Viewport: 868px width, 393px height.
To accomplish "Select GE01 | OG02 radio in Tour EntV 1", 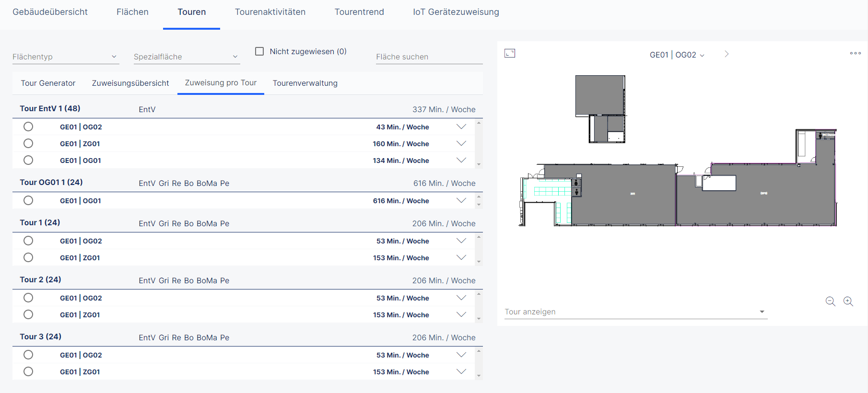I will [28, 127].
